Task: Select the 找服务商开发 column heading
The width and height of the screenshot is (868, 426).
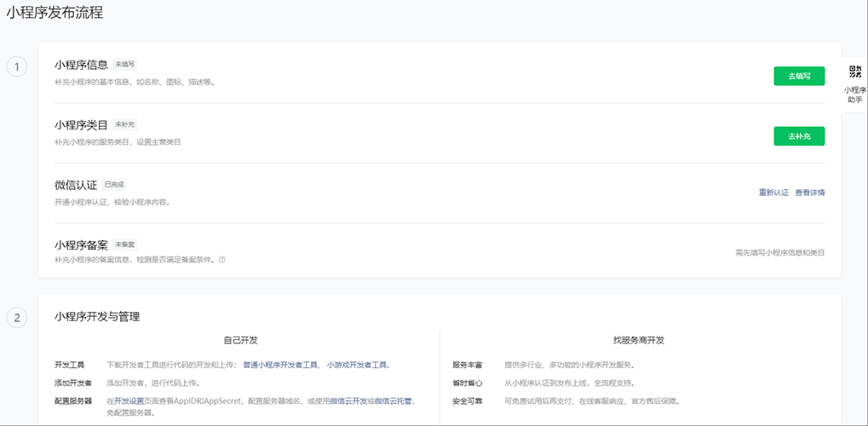Action: pos(638,340)
